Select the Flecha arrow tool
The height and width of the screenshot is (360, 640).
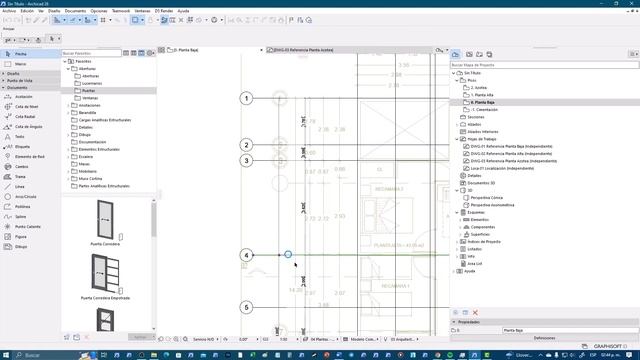click(x=30, y=54)
